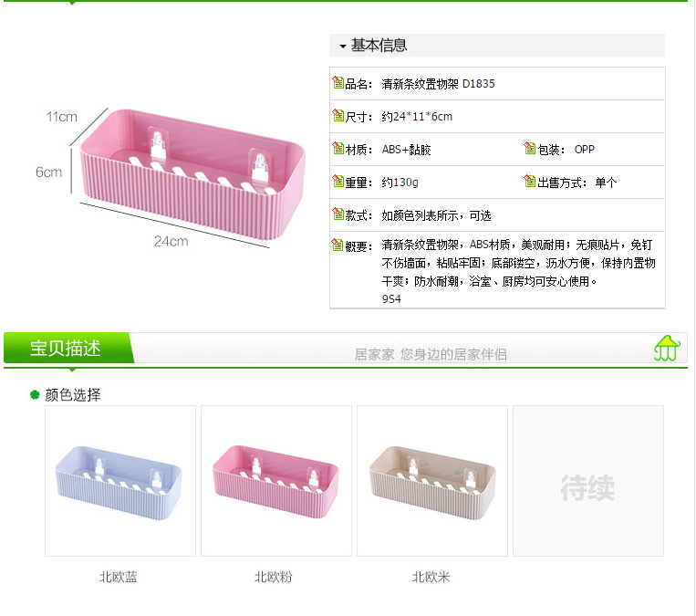
Task: Click the 北欧蓝 color label
Action: 119,577
